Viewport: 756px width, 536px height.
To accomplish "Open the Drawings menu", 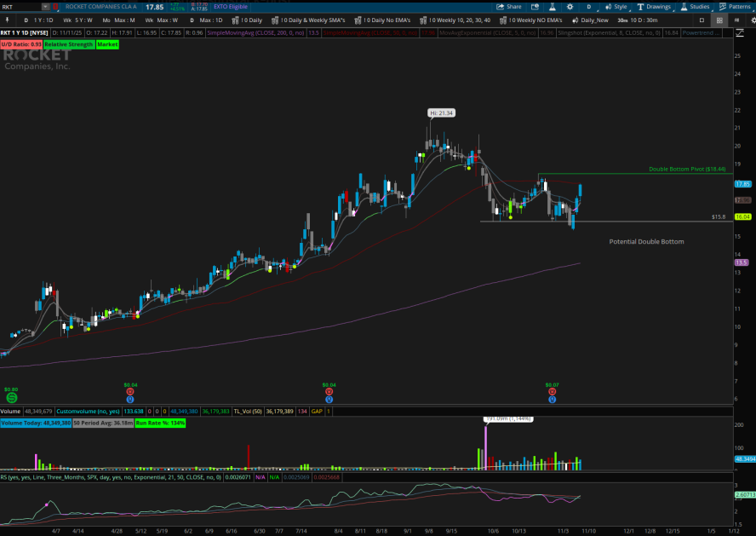I will click(x=655, y=7).
